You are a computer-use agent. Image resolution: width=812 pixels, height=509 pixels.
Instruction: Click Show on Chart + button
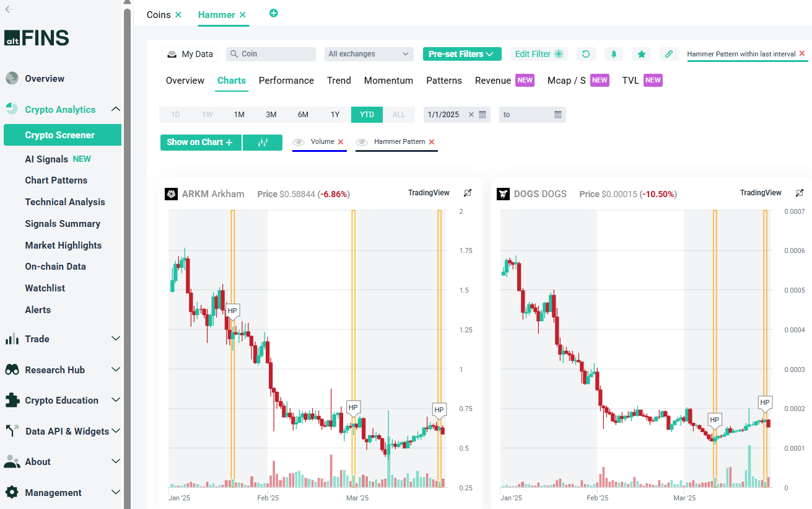201,143
